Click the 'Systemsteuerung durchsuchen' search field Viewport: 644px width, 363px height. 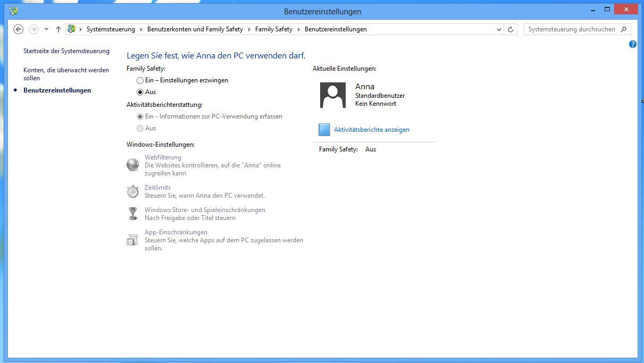(x=571, y=29)
